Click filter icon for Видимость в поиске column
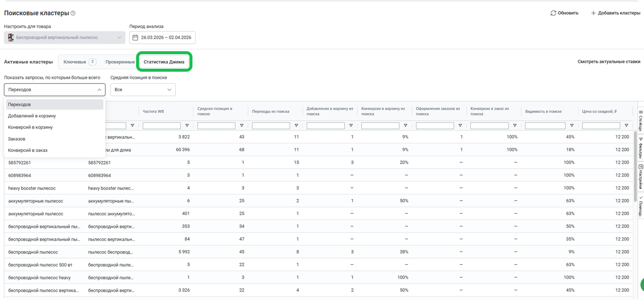644x300 pixels. click(572, 125)
